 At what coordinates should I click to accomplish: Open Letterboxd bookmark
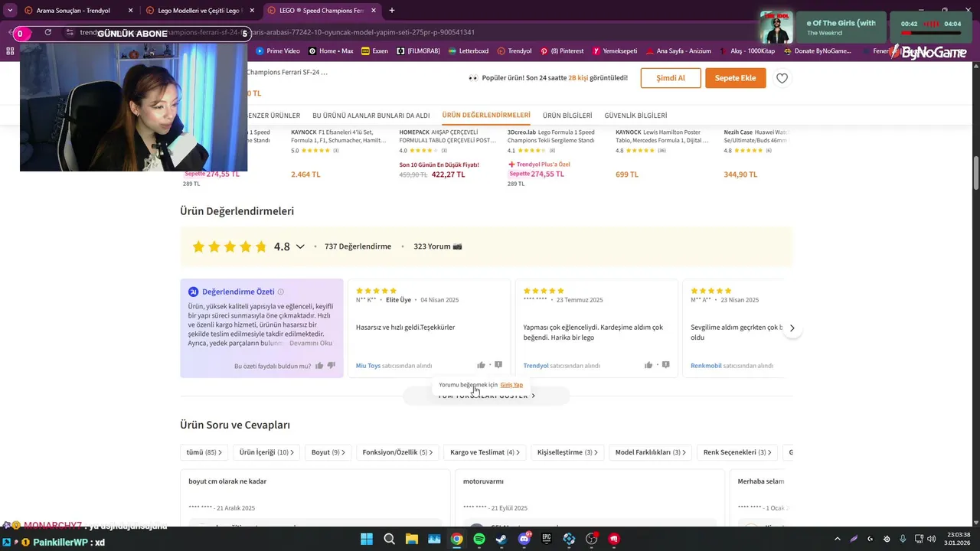coord(469,51)
